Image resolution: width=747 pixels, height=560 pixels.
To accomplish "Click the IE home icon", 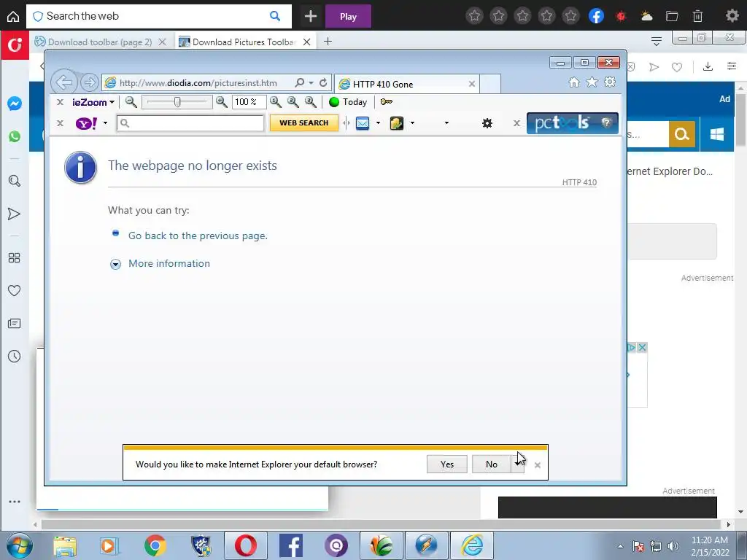I will 574,82.
